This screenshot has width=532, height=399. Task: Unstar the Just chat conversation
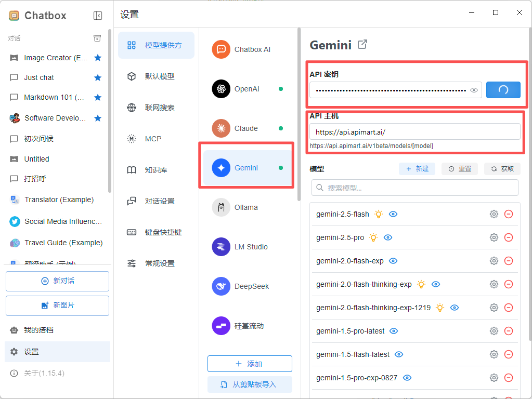[98, 77]
